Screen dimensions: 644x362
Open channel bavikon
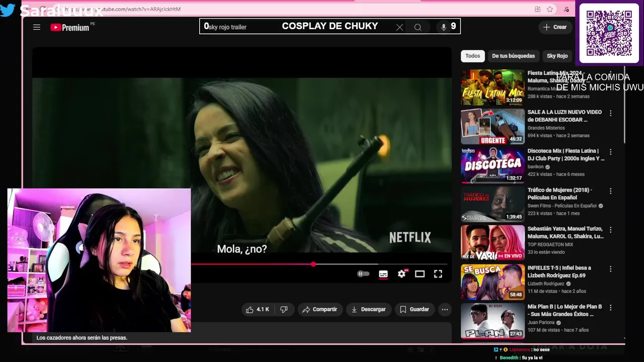pos(535,167)
